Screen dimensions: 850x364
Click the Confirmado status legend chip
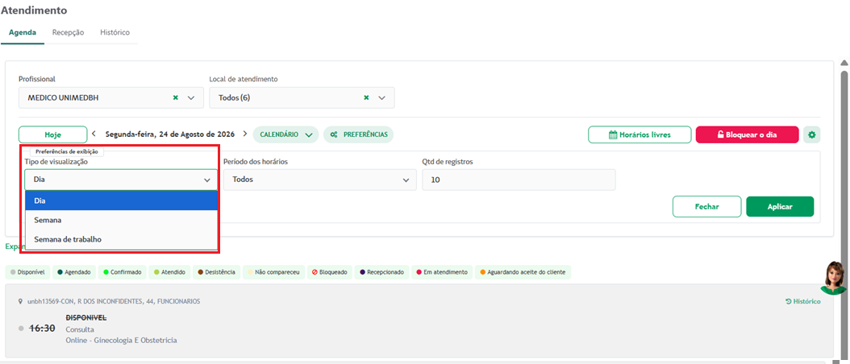[122, 272]
